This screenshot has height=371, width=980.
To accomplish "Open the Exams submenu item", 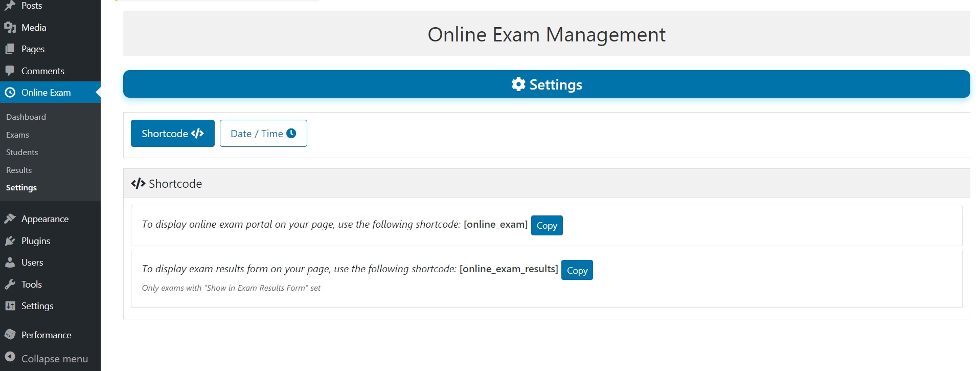I will coord(17,135).
